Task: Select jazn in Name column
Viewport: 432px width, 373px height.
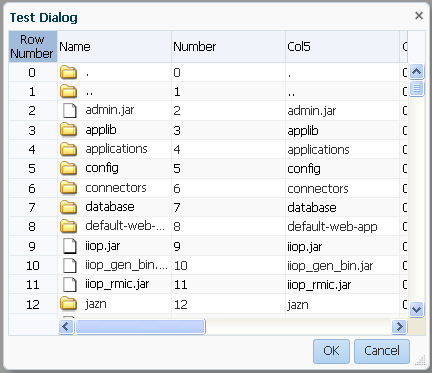Action: click(96, 304)
